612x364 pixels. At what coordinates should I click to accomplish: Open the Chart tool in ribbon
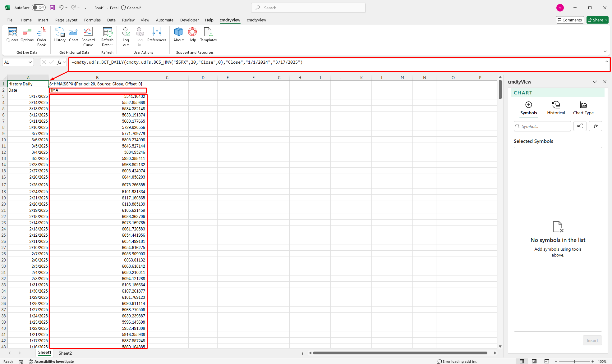click(x=74, y=35)
